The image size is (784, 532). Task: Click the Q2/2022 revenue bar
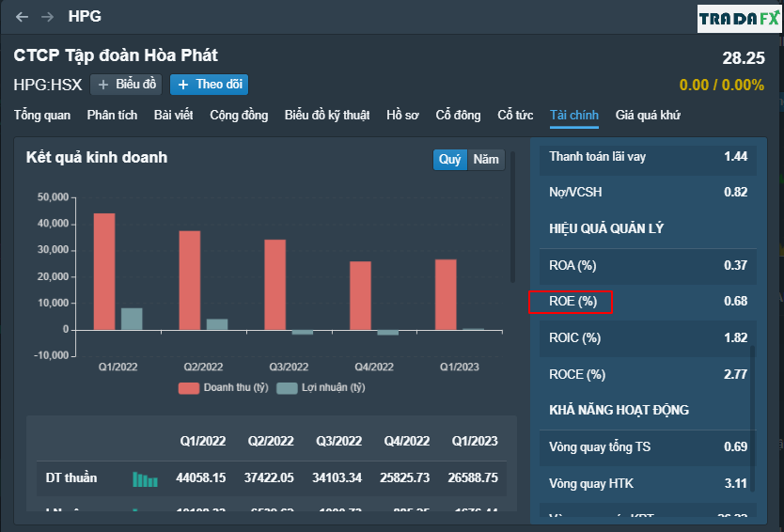[190, 280]
